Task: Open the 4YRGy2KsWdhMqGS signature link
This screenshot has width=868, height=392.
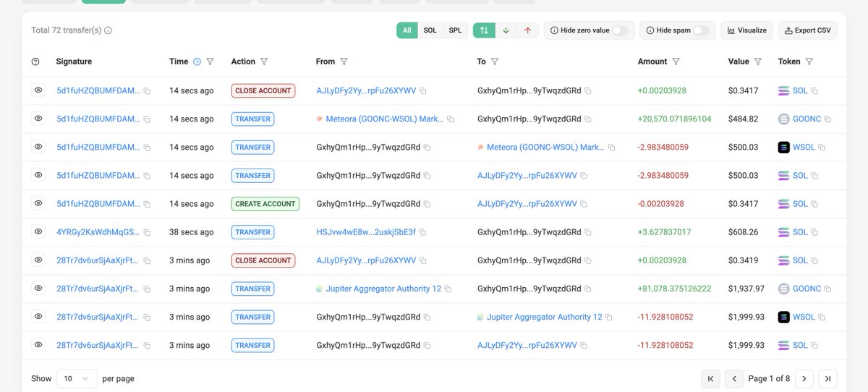Action: coord(98,232)
